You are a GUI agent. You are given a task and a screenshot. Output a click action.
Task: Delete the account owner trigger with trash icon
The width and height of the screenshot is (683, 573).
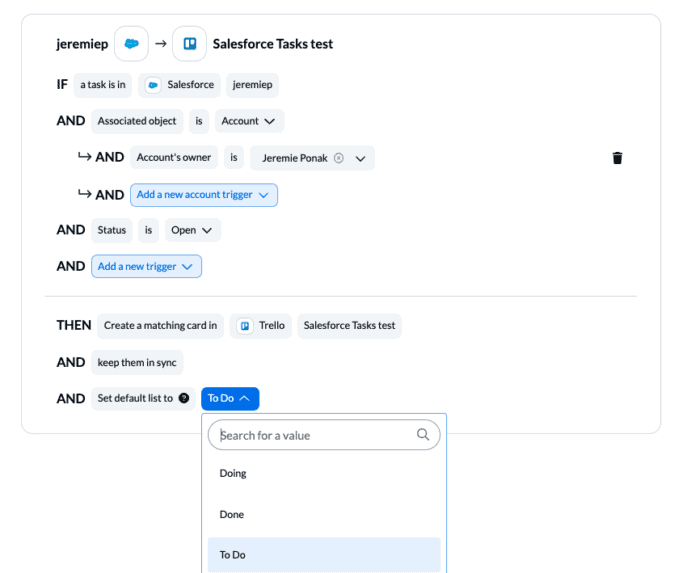coord(617,158)
